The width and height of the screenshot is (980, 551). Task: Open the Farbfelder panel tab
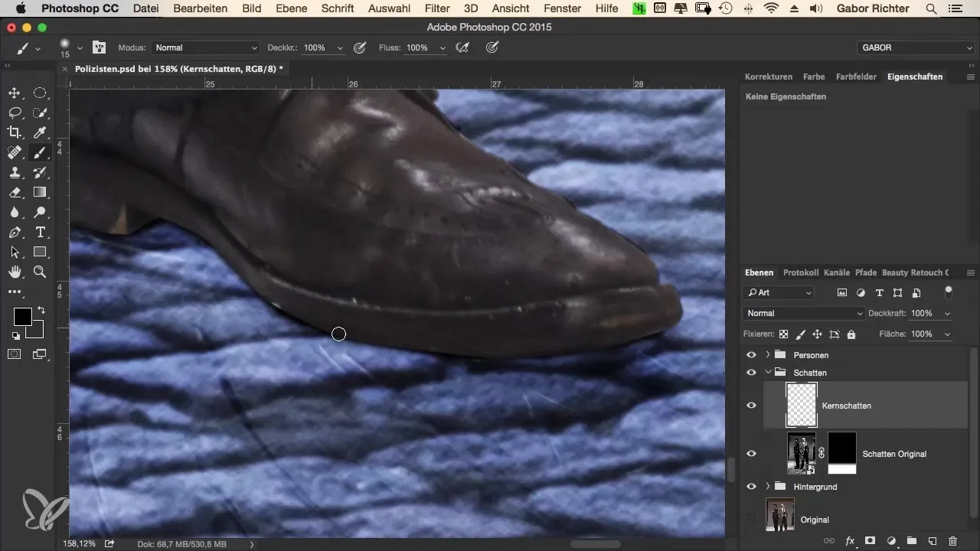coord(856,77)
